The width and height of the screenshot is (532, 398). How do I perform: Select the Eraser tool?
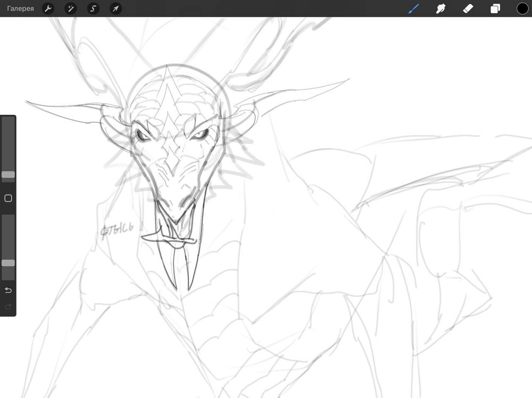468,9
